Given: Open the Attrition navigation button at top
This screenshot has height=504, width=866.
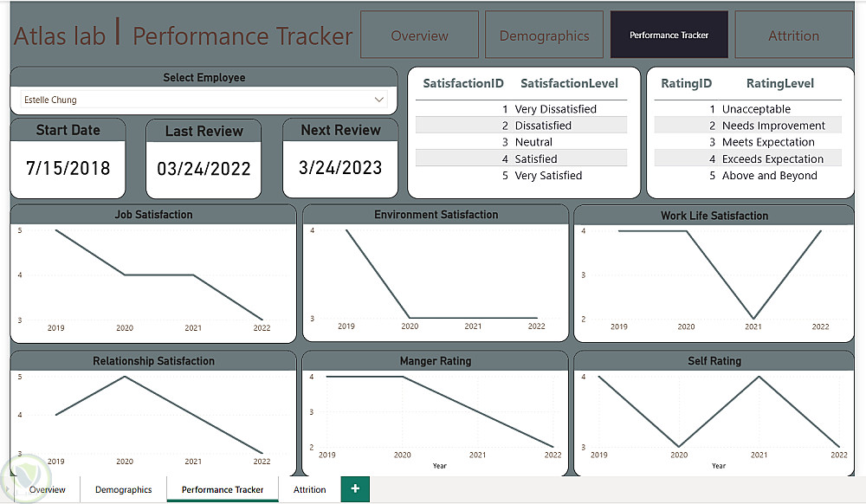Looking at the screenshot, I should coord(793,35).
